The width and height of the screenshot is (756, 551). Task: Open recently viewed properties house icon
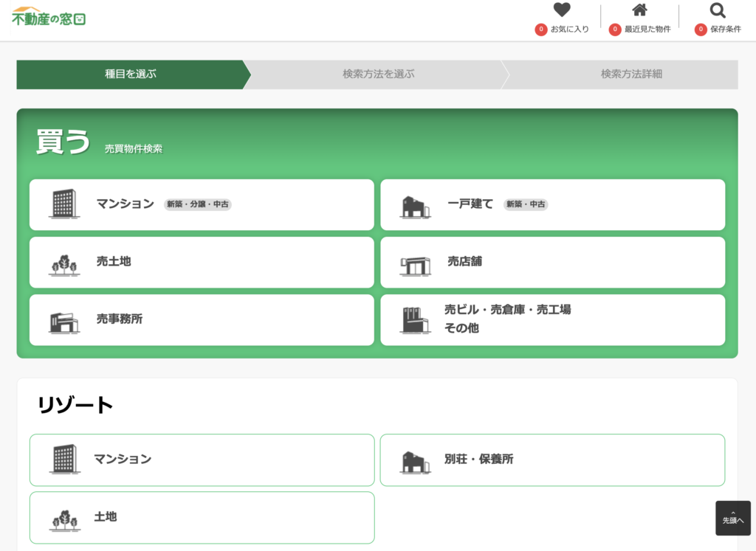pyautogui.click(x=639, y=10)
